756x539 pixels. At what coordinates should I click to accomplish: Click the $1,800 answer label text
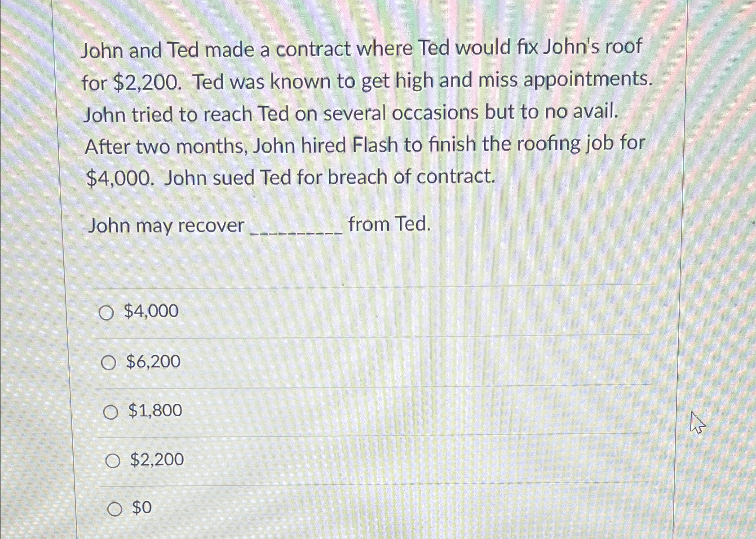[x=155, y=411]
